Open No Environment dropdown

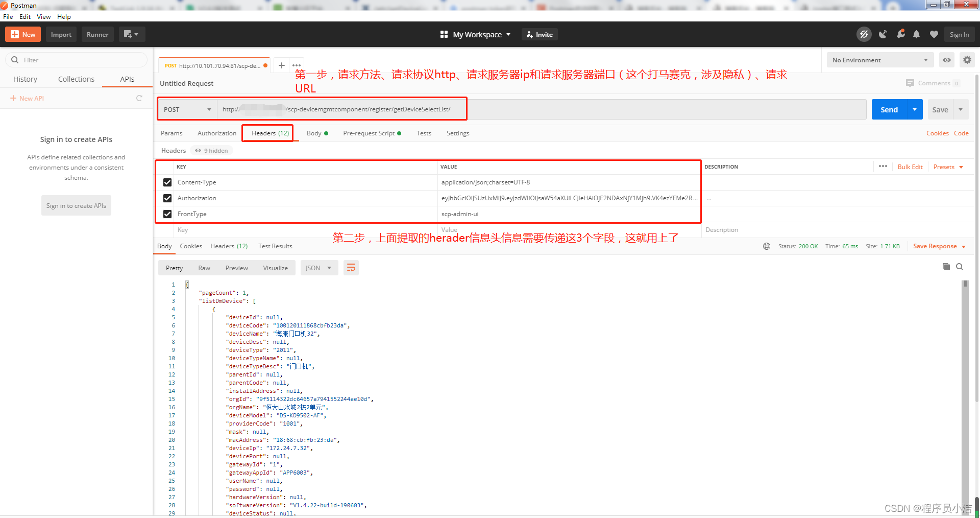(880, 60)
